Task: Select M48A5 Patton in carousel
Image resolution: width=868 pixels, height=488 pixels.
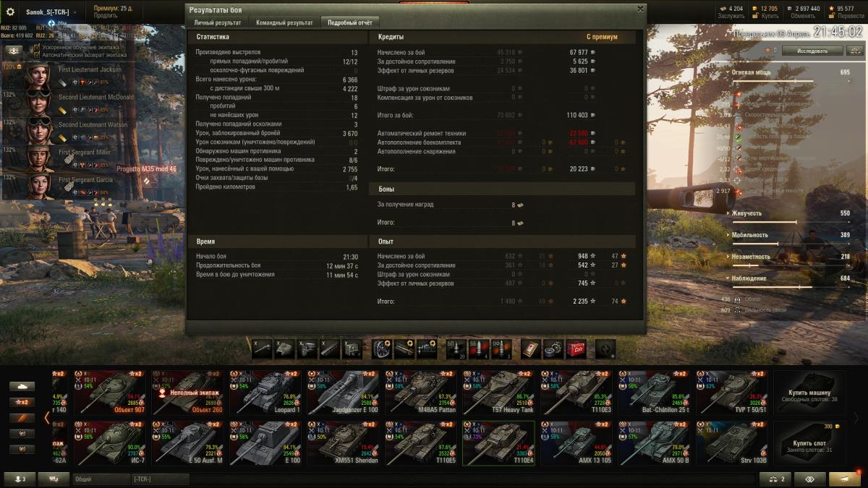Action: 420,393
